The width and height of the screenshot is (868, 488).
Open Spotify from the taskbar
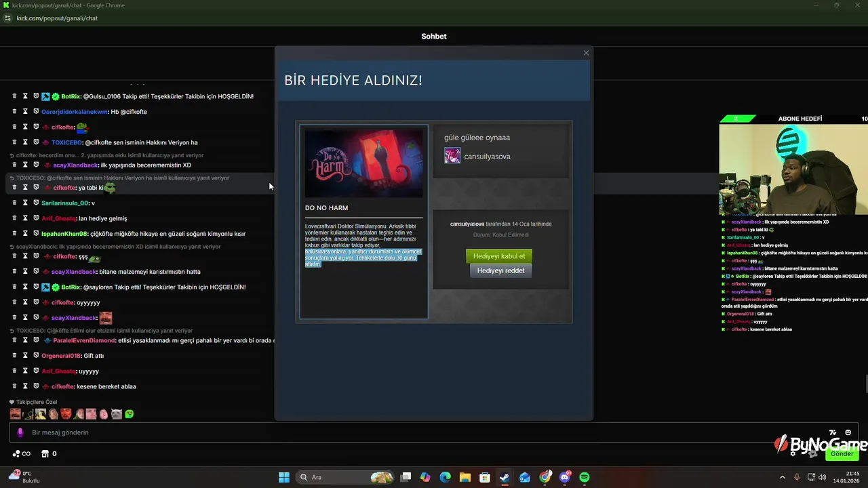click(x=585, y=477)
